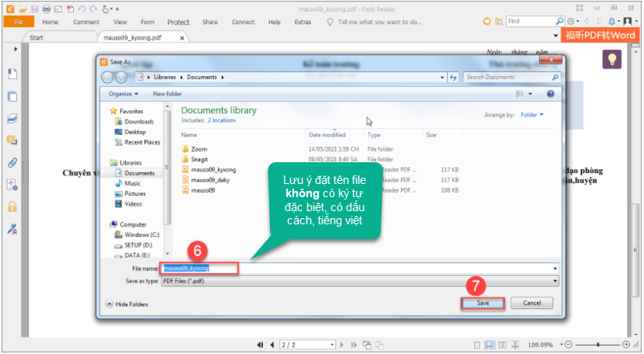Click the magnifier icon in Find box

[x=559, y=21]
